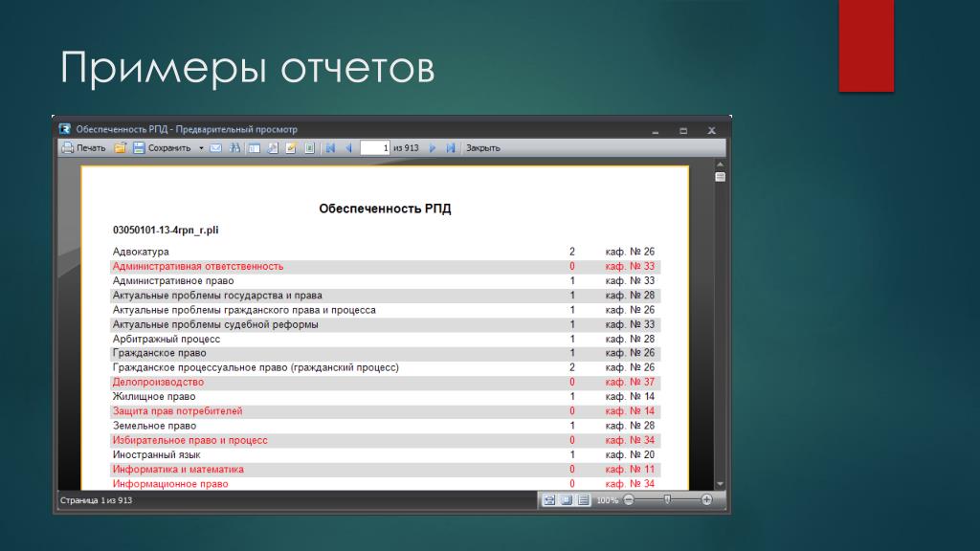The image size is (980, 551).
Task: Click whole-page view icon in status bar
Action: [567, 499]
